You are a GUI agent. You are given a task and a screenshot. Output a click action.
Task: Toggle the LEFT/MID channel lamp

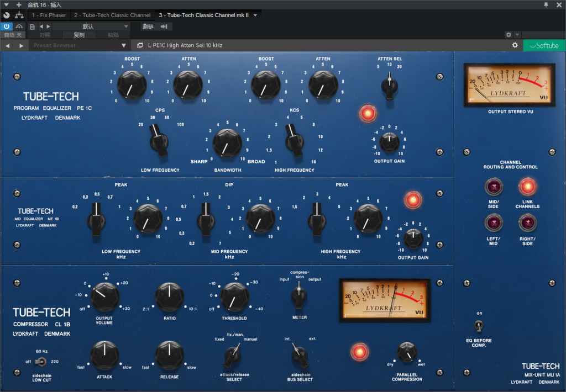point(494,223)
